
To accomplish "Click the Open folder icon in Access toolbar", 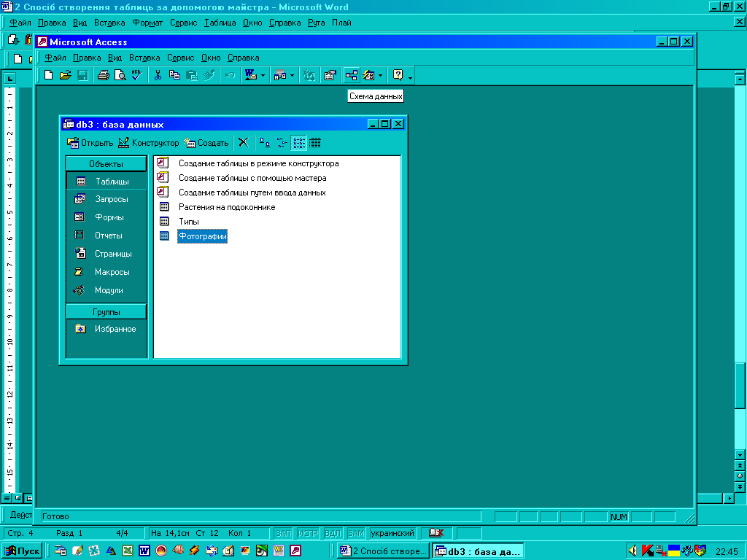I will coord(65,75).
